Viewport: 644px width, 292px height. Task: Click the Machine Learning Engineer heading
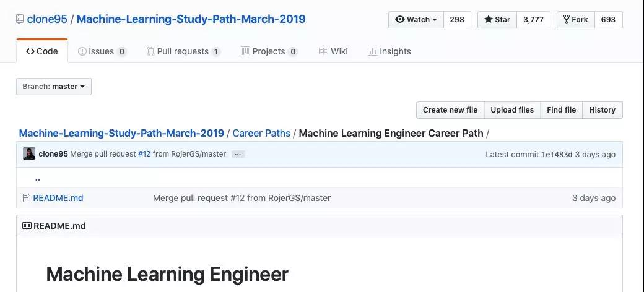[167, 274]
